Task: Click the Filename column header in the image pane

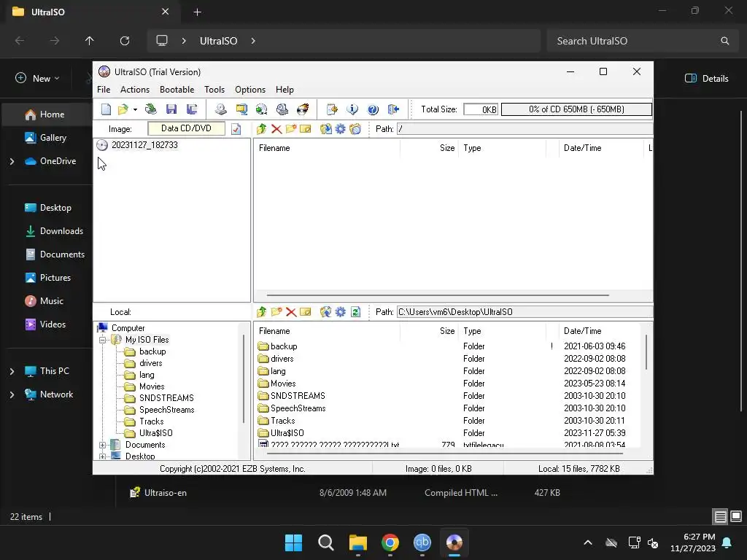Action: pos(327,148)
